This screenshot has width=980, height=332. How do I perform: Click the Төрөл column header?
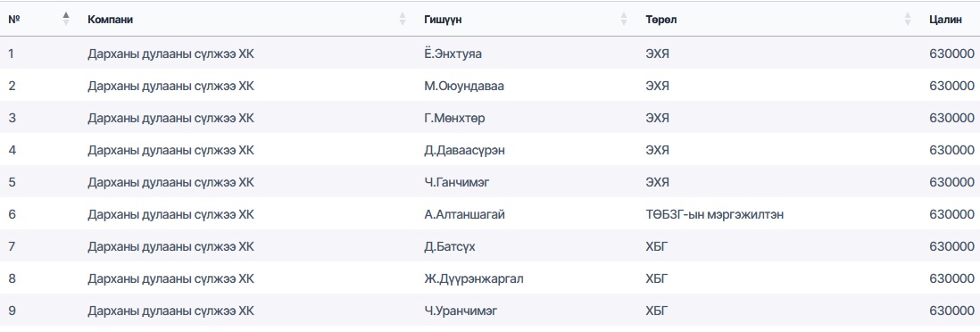pyautogui.click(x=661, y=20)
